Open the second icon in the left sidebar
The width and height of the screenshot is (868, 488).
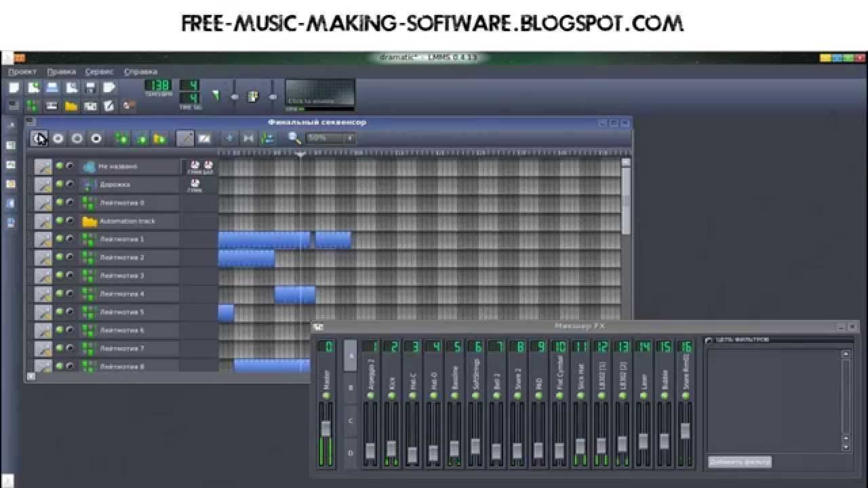pyautogui.click(x=11, y=145)
